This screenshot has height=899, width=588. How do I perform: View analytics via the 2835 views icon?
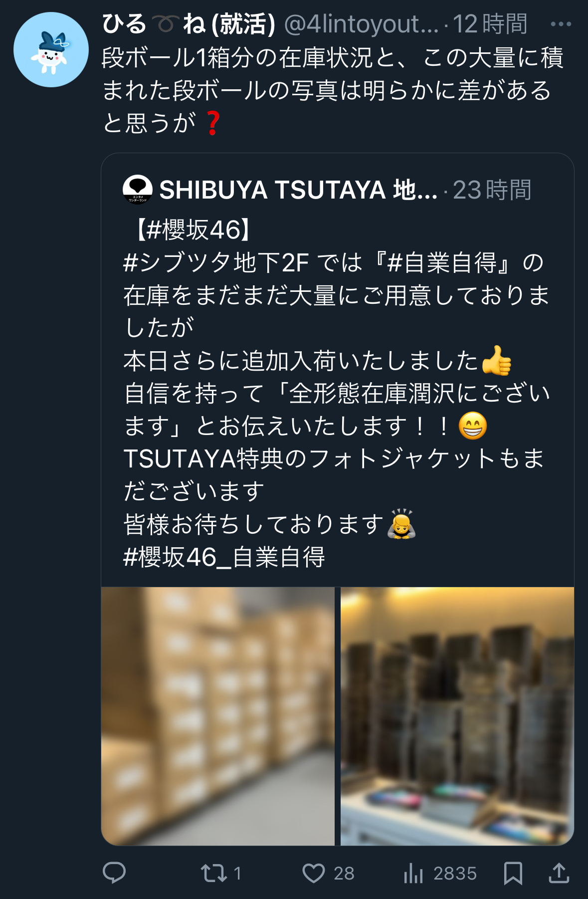click(440, 873)
